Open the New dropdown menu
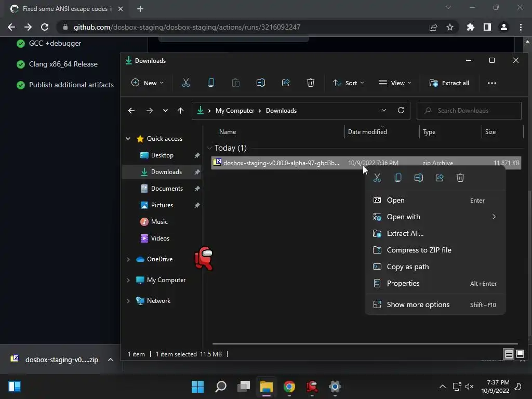 click(x=147, y=83)
